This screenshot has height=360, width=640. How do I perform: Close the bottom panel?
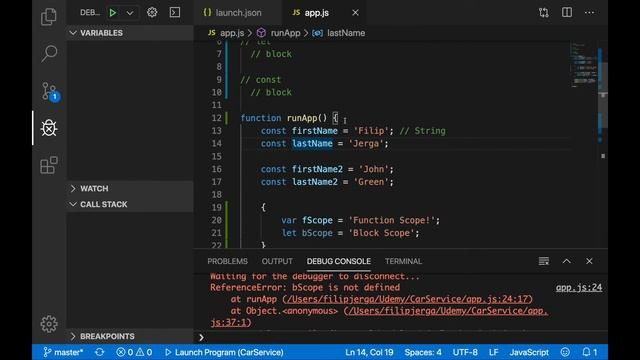tap(589, 261)
